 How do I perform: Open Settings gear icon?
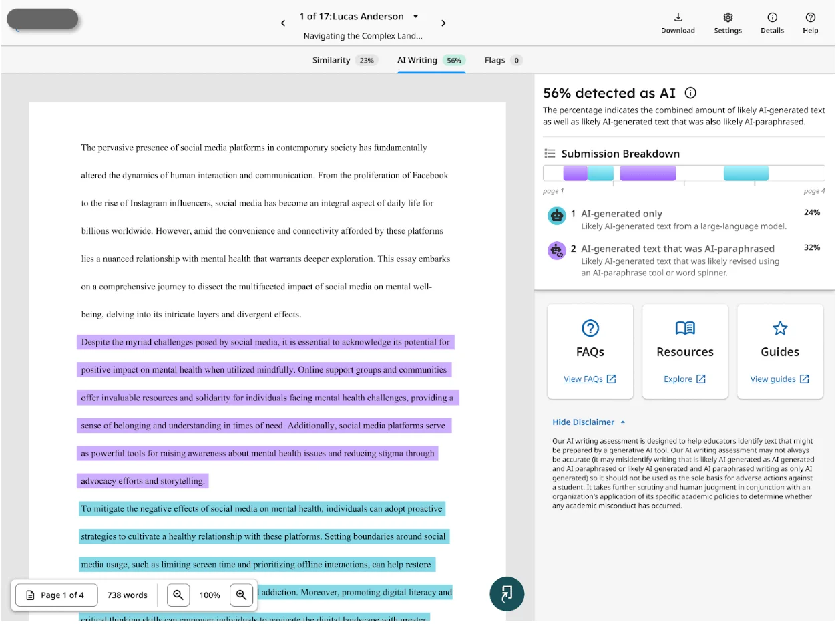tap(728, 17)
